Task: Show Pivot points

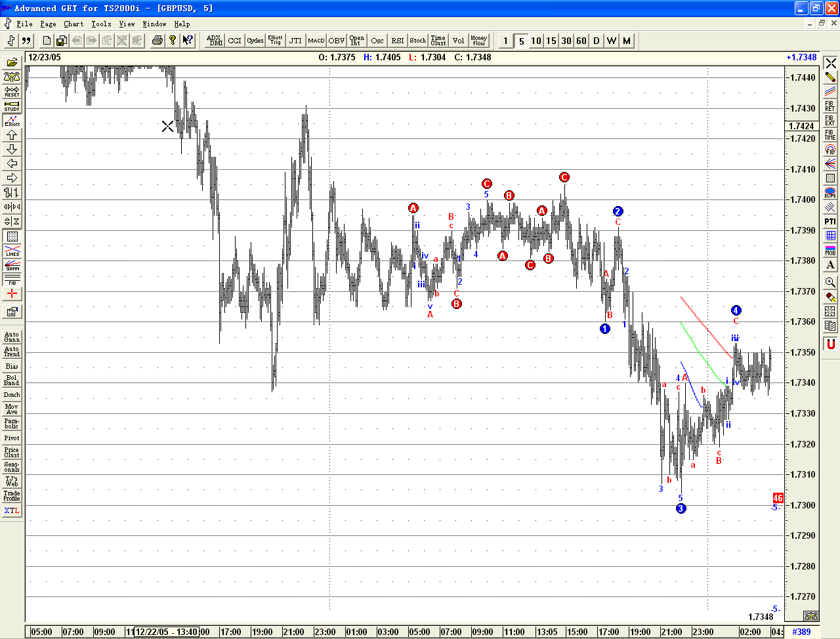Action: point(12,438)
